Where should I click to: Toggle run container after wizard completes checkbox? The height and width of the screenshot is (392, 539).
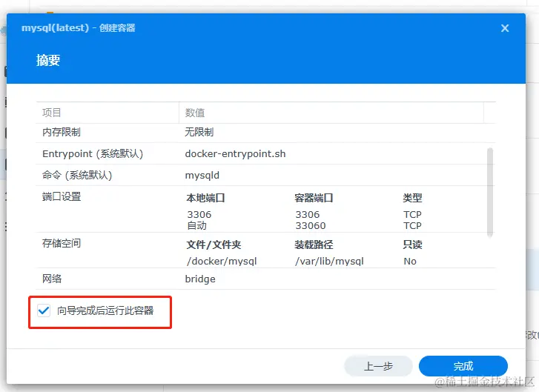coord(44,310)
